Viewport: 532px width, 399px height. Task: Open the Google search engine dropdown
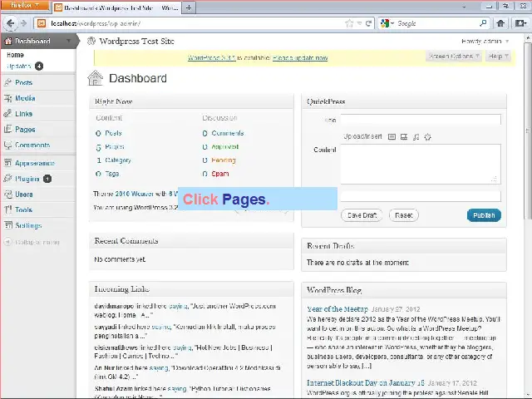point(387,23)
